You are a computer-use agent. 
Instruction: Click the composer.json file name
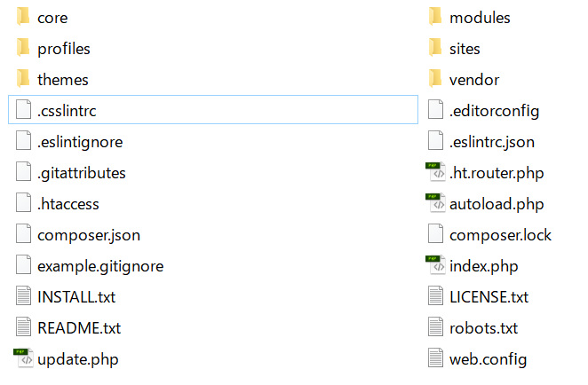(x=89, y=235)
